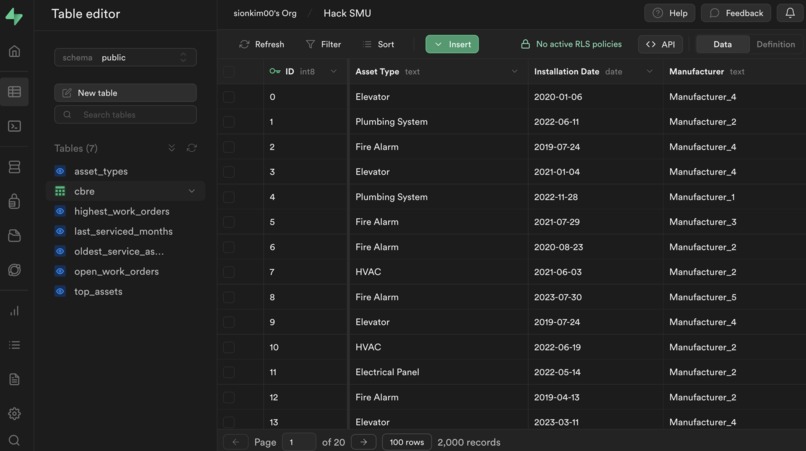Click the Supabase logo icon
806x451 pixels.
[x=14, y=16]
